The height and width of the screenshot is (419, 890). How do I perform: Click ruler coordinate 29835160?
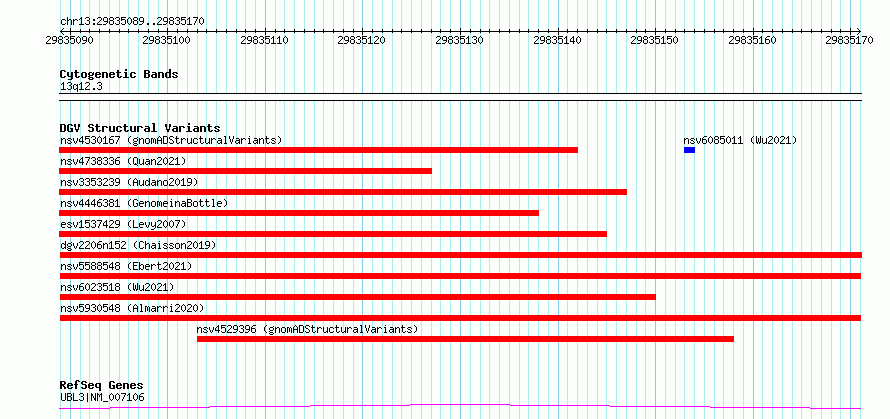pyautogui.click(x=753, y=40)
